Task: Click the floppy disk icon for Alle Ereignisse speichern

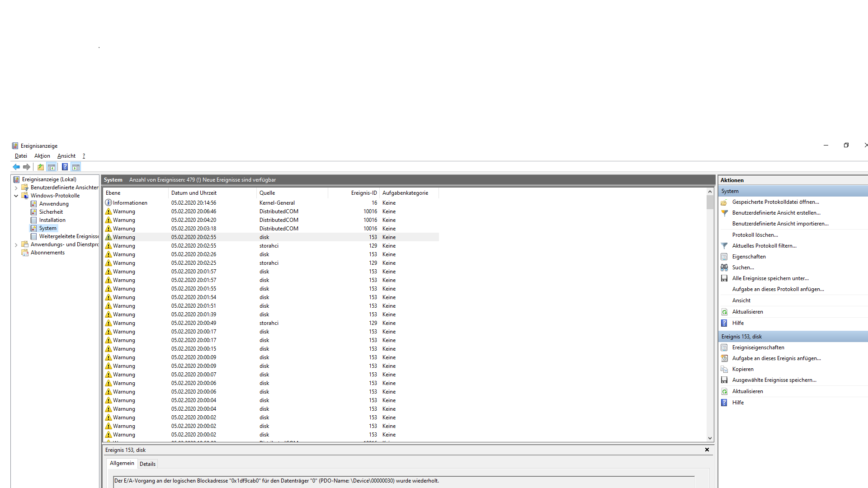Action: pyautogui.click(x=724, y=278)
